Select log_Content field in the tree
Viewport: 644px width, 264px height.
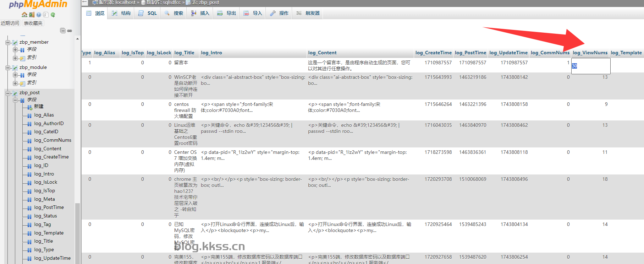(x=48, y=149)
